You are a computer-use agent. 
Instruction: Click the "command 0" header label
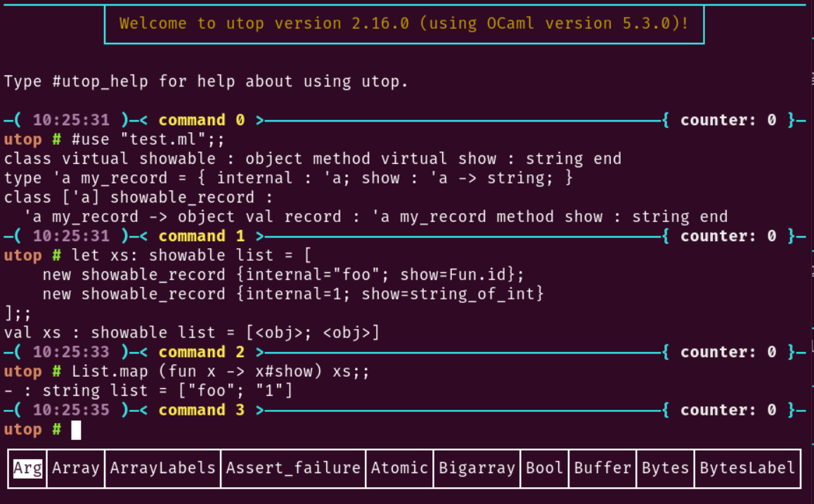click(201, 120)
